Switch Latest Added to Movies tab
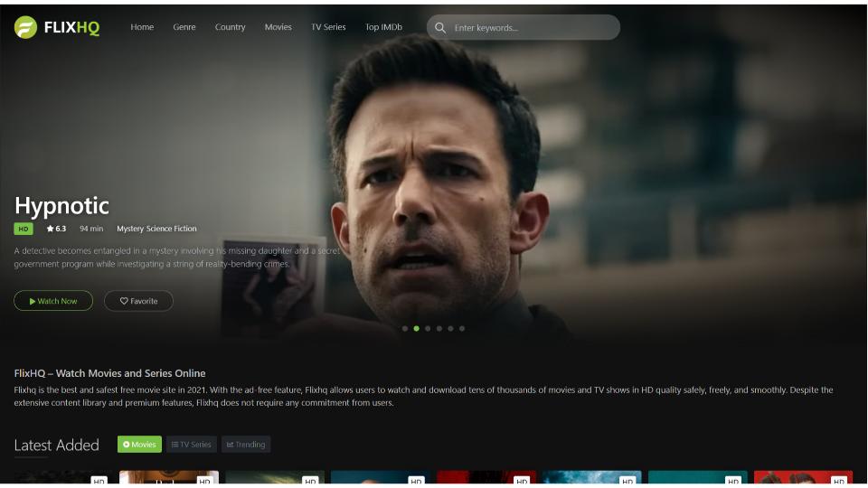The width and height of the screenshot is (868, 488). [139, 445]
